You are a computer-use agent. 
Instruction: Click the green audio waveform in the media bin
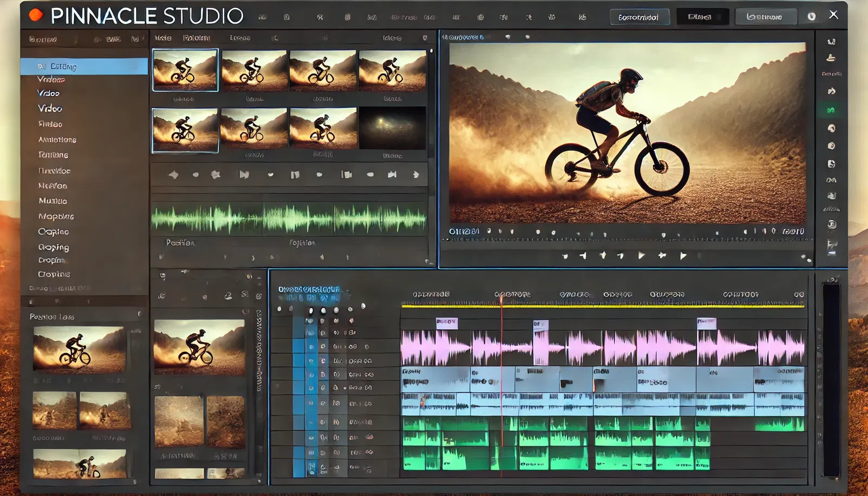pos(289,219)
